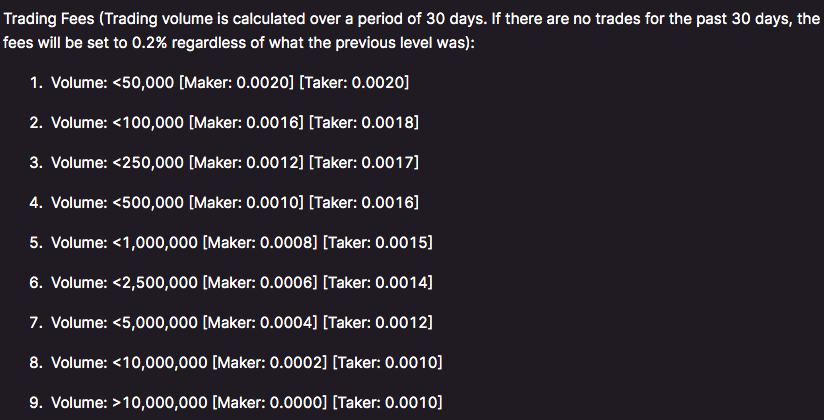Click the Maker: 0.0008 value
824x420 pixels.
click(260, 242)
